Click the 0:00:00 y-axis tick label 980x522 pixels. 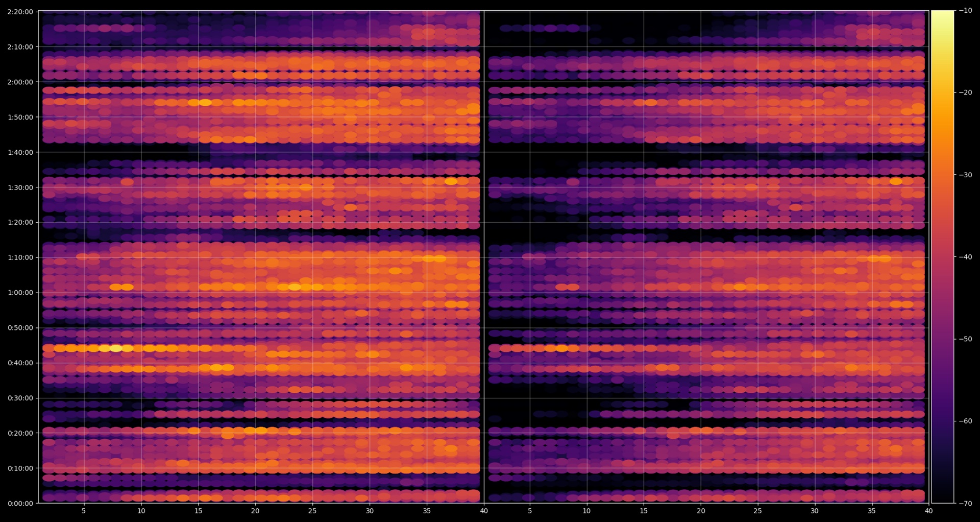click(x=20, y=504)
